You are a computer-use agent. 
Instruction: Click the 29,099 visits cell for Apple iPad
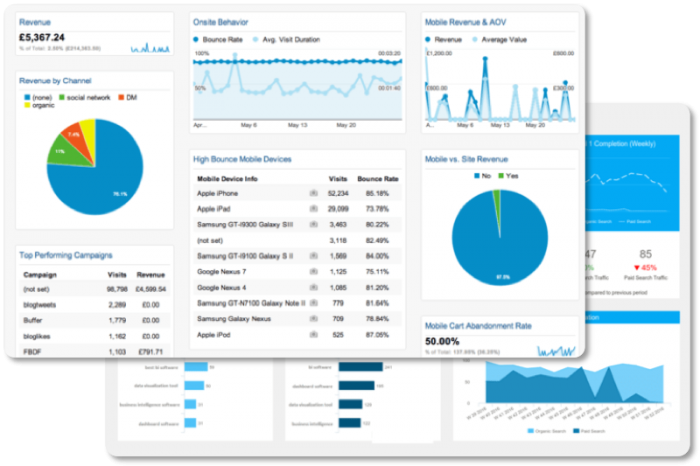(338, 209)
